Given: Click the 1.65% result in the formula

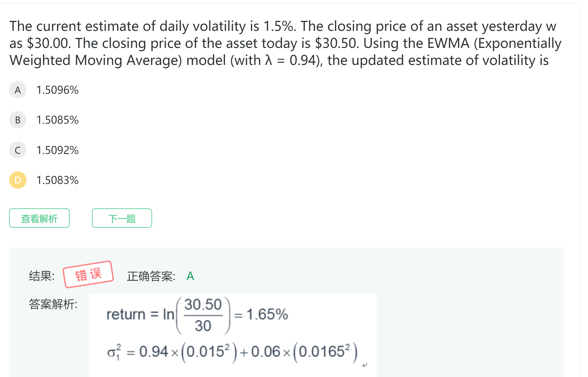Looking at the screenshot, I should [x=267, y=314].
